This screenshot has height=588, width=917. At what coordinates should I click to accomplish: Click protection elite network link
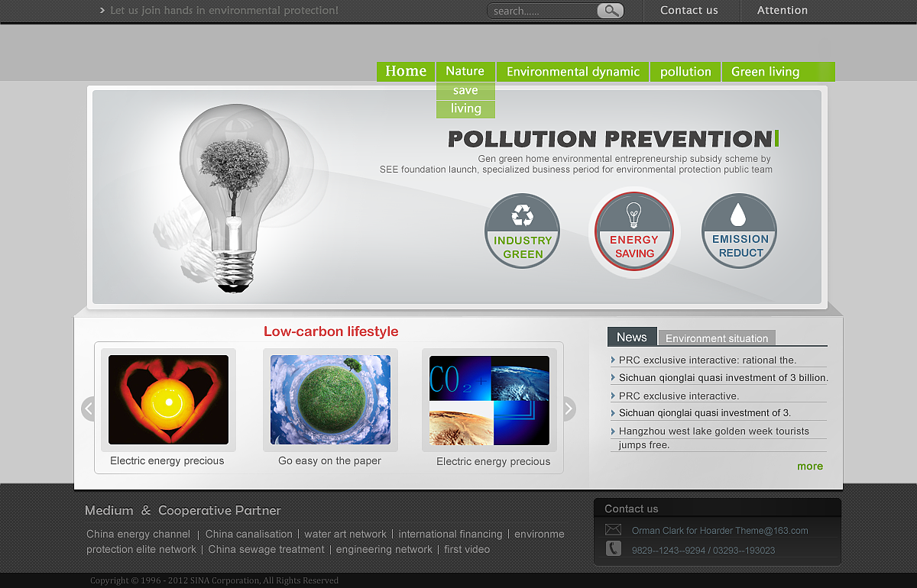click(x=141, y=549)
